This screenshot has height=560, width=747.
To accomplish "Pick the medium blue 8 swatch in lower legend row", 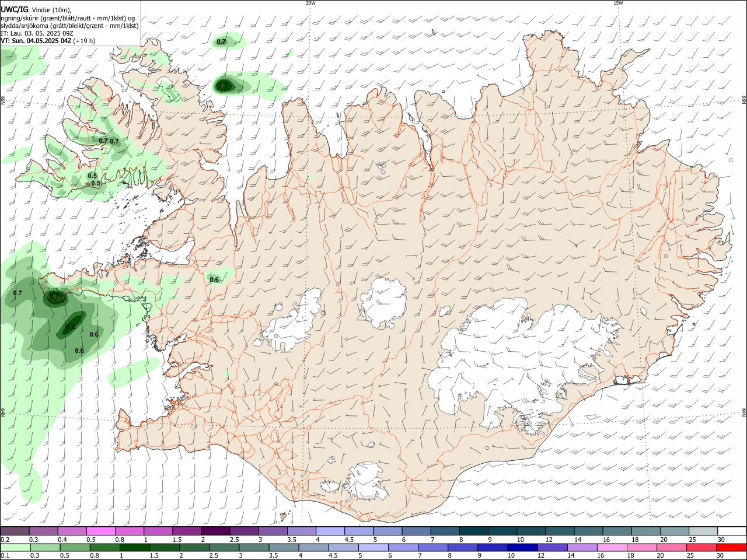I will 462,547.
